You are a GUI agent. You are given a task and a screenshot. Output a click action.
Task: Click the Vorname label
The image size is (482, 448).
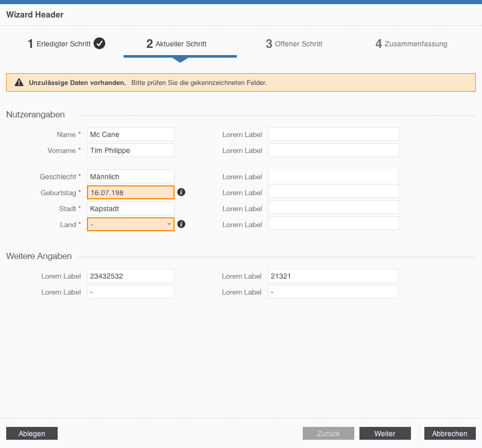(61, 151)
